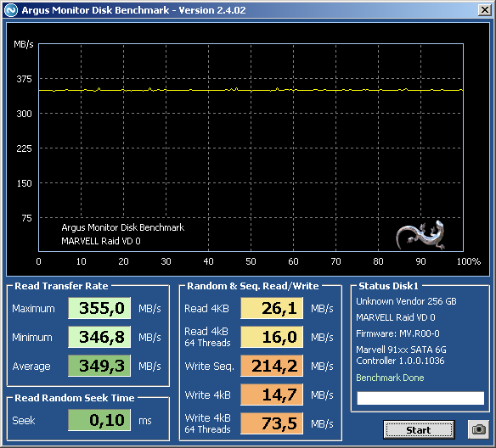Click 'Unknown Vendor 256 GB' text
This screenshot has height=448, width=496.
coord(406,301)
